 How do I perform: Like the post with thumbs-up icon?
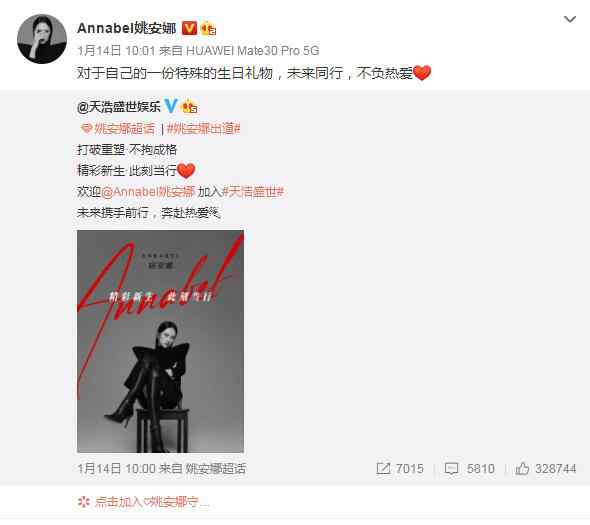[522, 468]
